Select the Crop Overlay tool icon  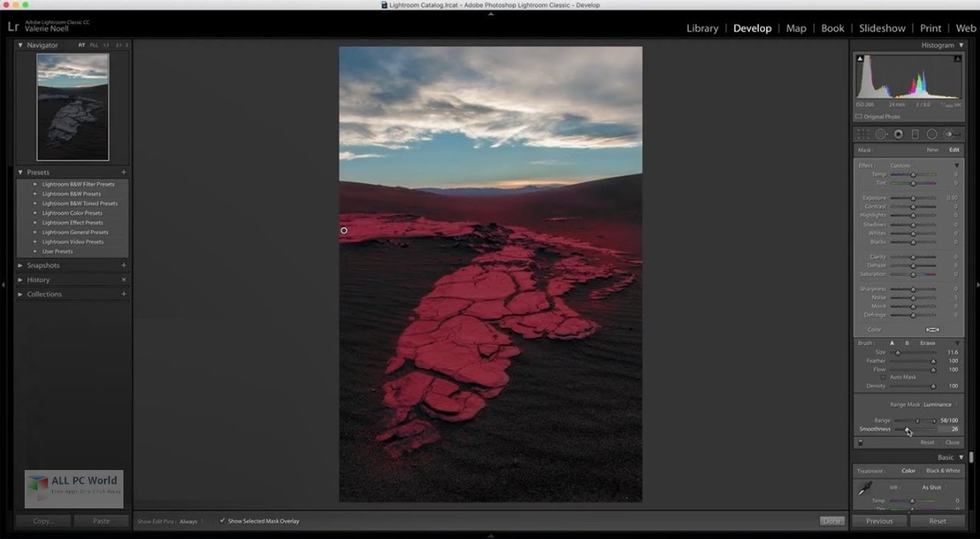coord(863,135)
